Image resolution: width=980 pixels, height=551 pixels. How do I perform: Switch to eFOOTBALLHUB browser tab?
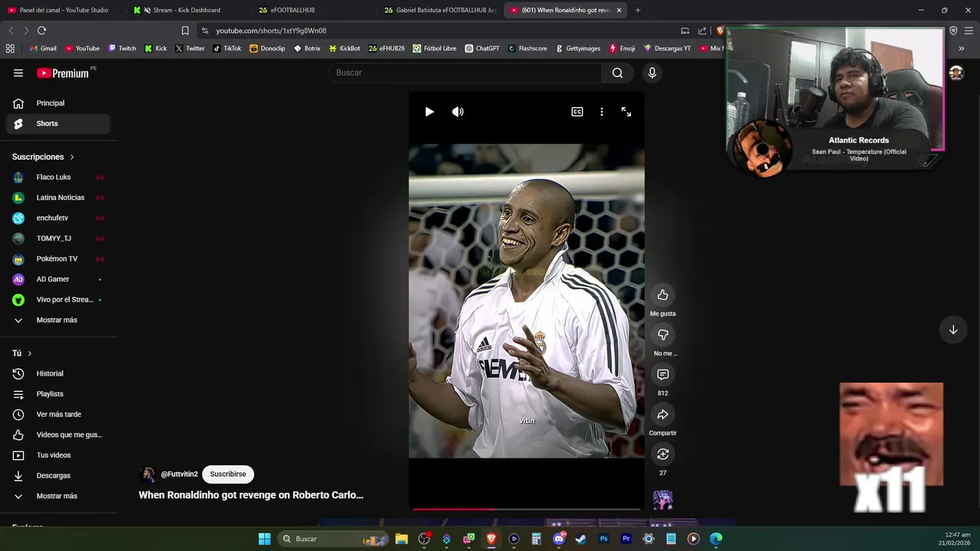click(x=313, y=10)
